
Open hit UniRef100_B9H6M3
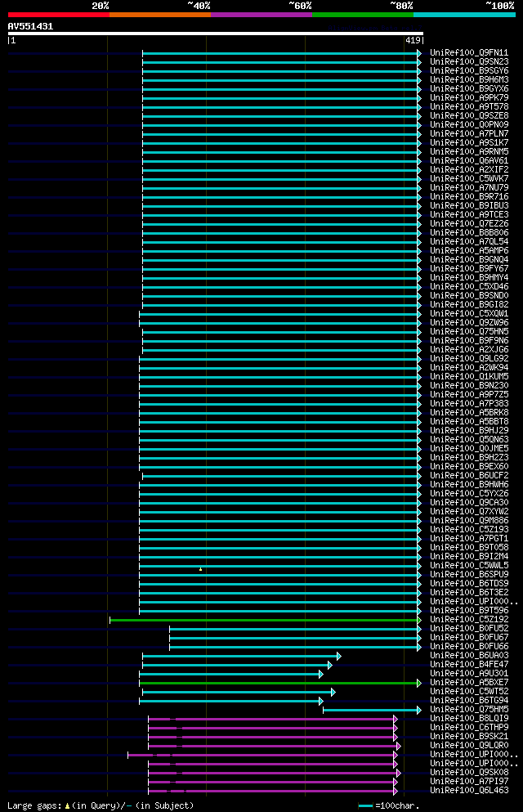click(469, 80)
